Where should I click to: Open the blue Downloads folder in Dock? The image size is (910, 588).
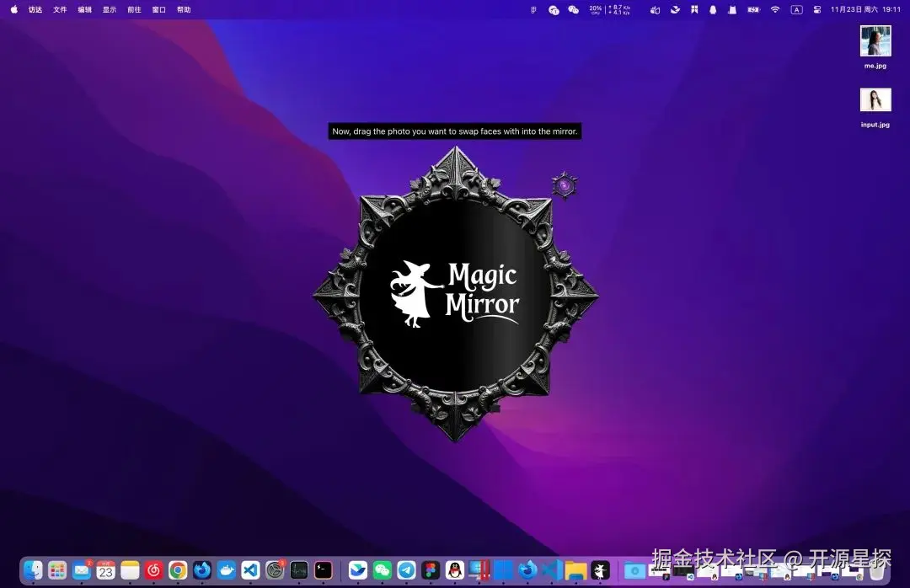coord(635,570)
